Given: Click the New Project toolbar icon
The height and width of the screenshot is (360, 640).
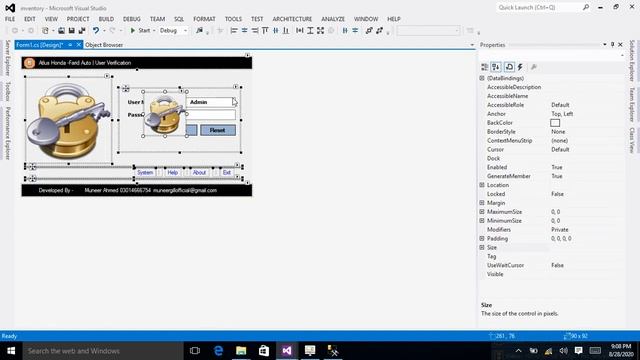Looking at the screenshot, I should tap(45, 31).
